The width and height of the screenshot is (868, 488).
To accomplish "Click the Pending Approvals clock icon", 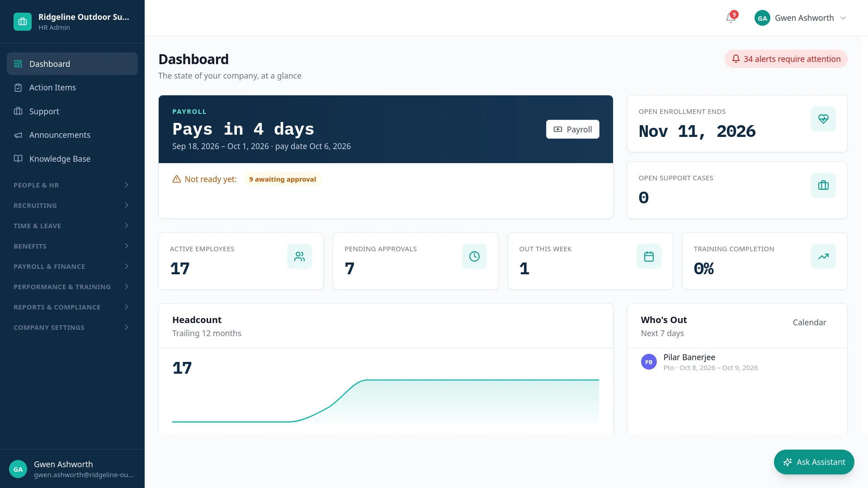I will 474,257.
